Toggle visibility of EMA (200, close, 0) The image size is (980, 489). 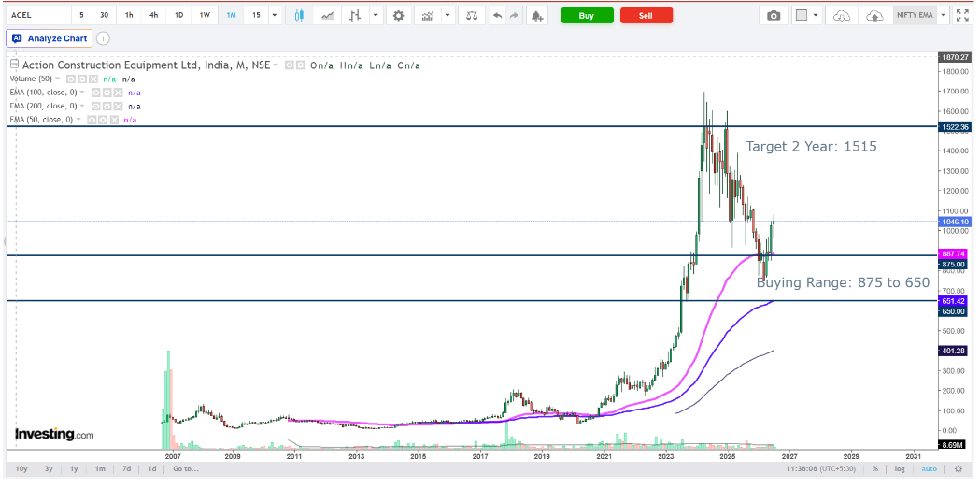(x=96, y=106)
